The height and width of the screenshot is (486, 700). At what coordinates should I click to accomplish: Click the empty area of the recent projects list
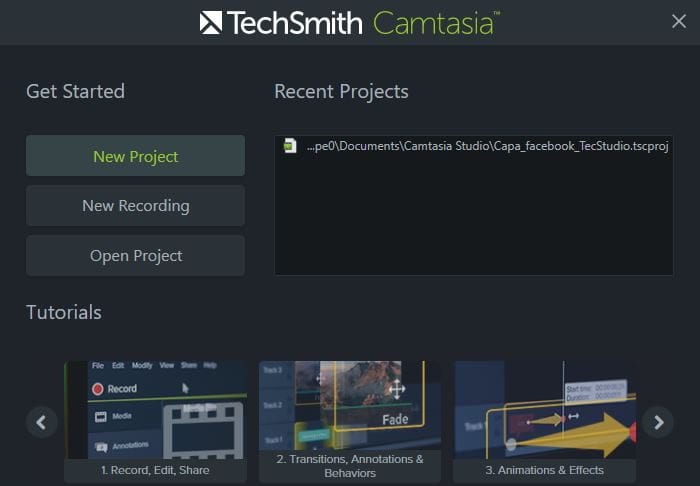click(x=473, y=220)
